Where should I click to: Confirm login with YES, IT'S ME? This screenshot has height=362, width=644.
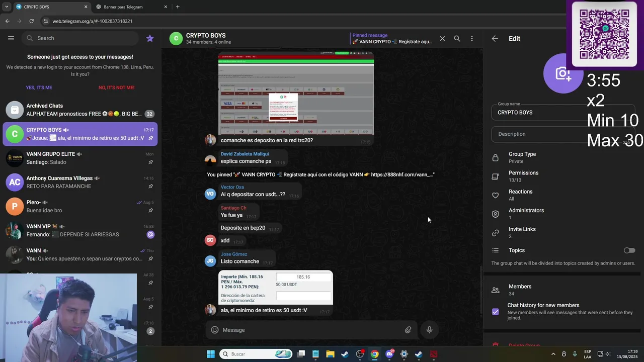pyautogui.click(x=39, y=87)
